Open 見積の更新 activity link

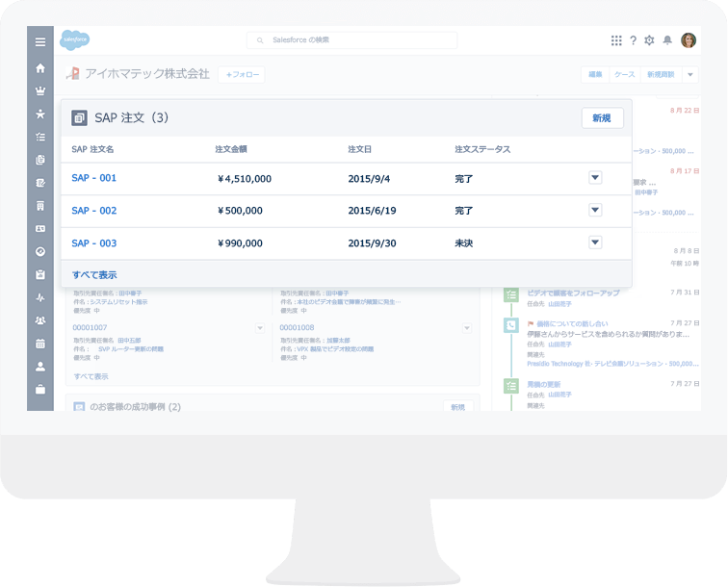pyautogui.click(x=543, y=384)
